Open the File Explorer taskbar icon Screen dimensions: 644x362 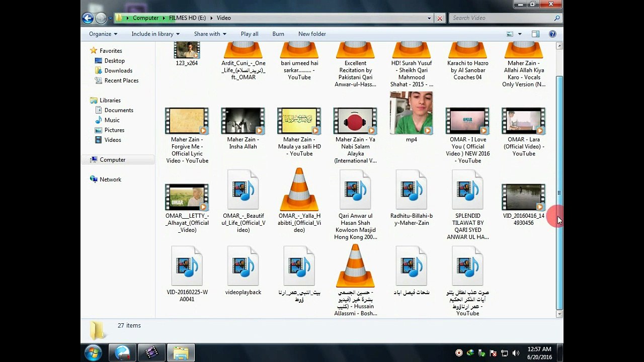click(181, 352)
